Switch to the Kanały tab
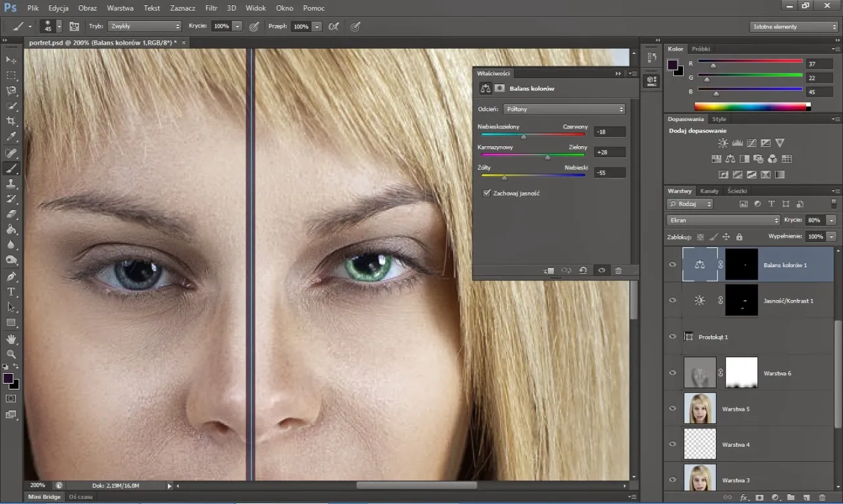Image resolution: width=843 pixels, height=504 pixels. click(709, 191)
